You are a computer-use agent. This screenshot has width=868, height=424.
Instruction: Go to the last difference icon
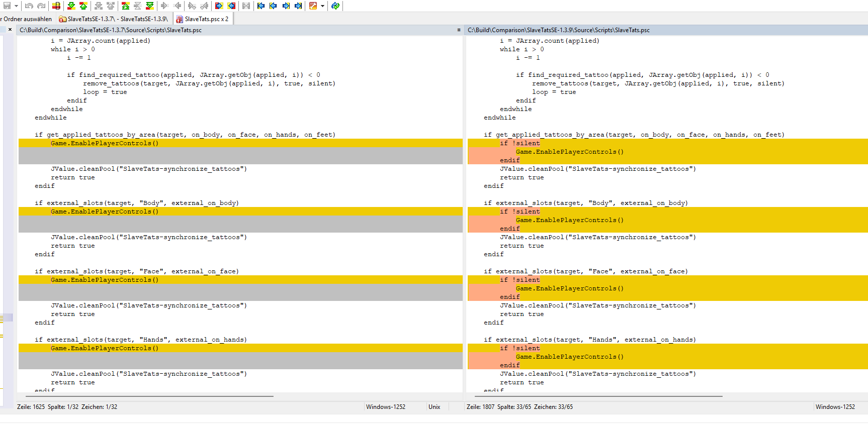point(150,6)
